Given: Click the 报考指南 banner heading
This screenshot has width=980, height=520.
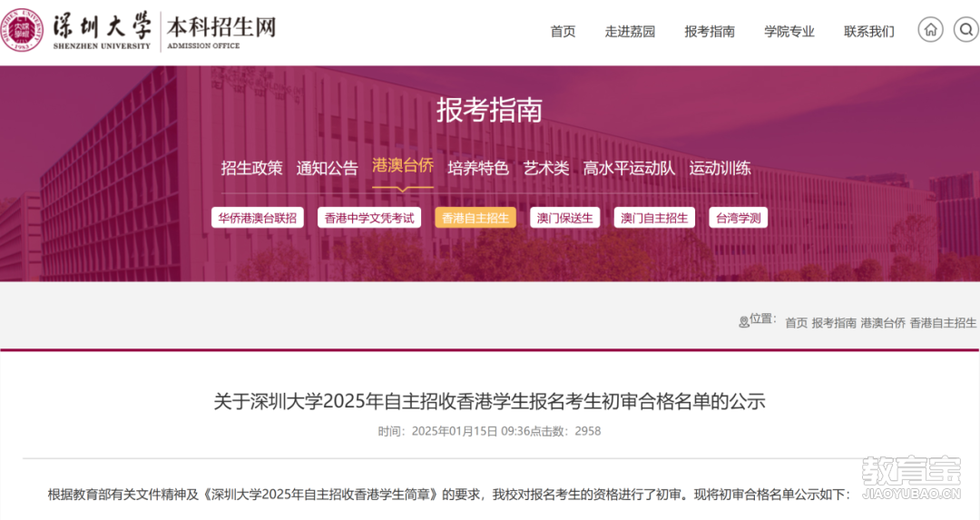Looking at the screenshot, I should click(x=489, y=110).
